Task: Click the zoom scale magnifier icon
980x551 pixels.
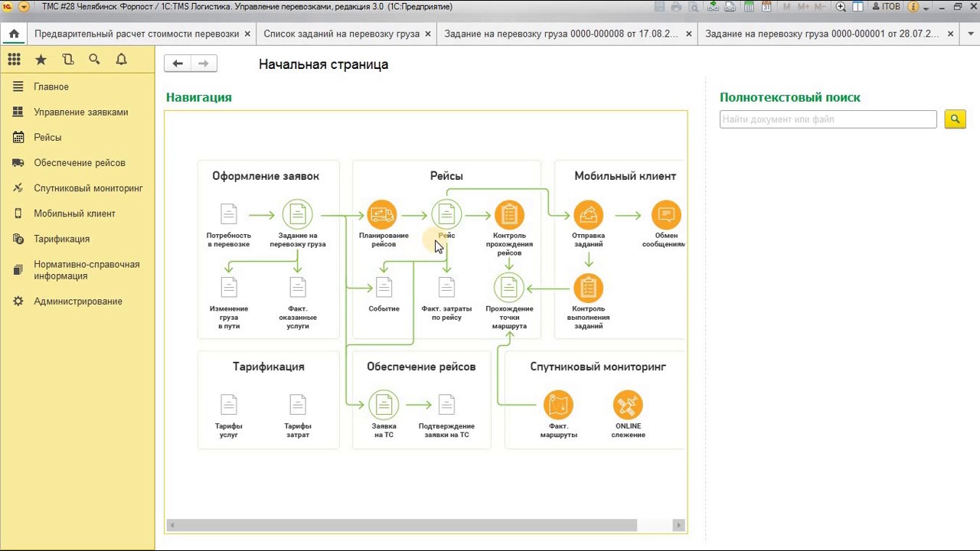Action: point(841,7)
